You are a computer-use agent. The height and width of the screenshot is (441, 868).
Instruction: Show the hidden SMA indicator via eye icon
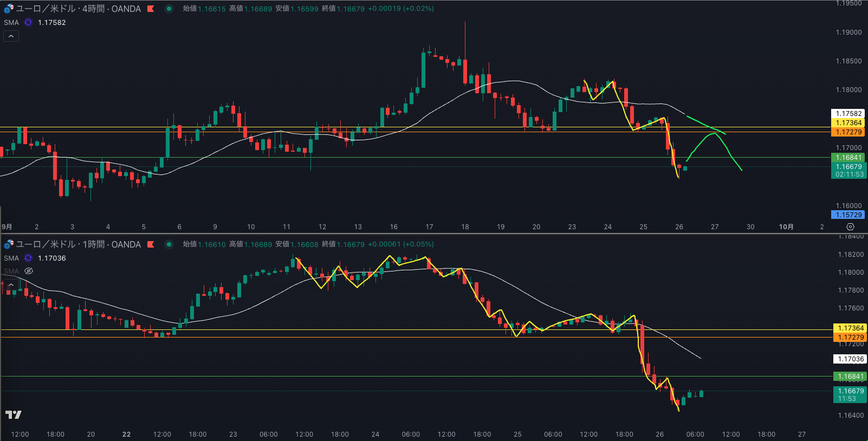[29, 271]
